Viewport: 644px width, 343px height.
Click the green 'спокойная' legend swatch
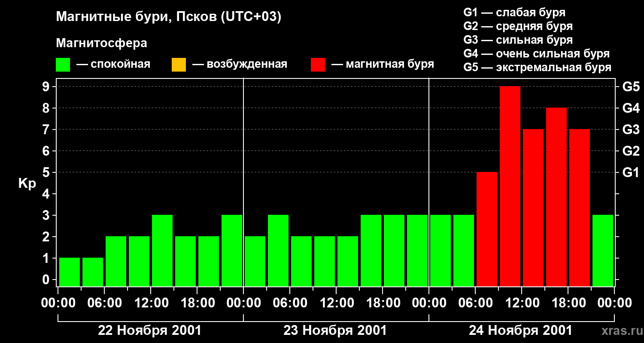[63, 65]
